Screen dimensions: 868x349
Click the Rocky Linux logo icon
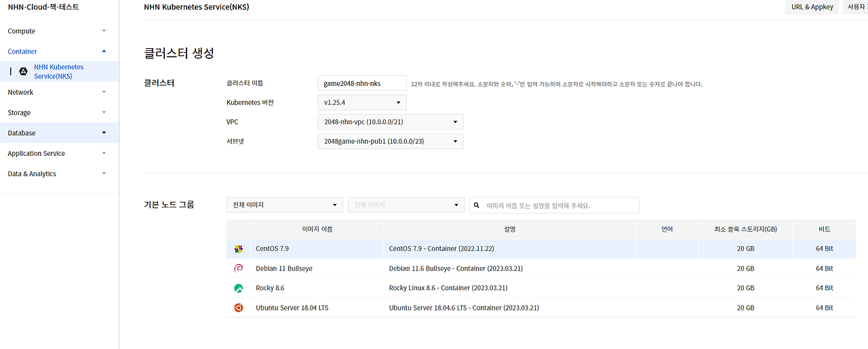coord(238,288)
